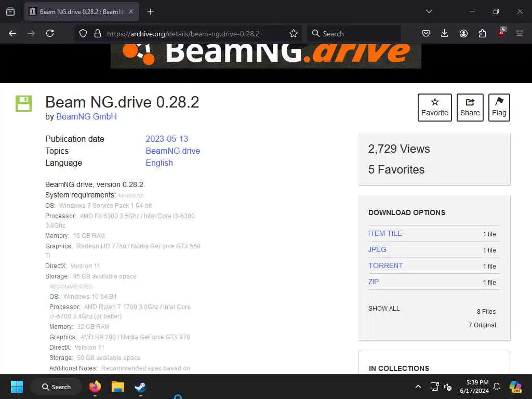Download the JPEG file

point(377,249)
